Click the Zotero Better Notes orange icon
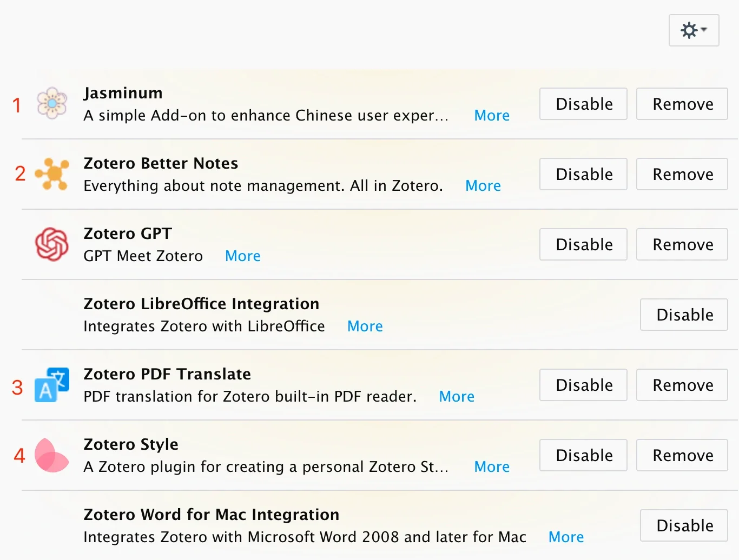Screen dimensions: 739x560 click(x=52, y=174)
